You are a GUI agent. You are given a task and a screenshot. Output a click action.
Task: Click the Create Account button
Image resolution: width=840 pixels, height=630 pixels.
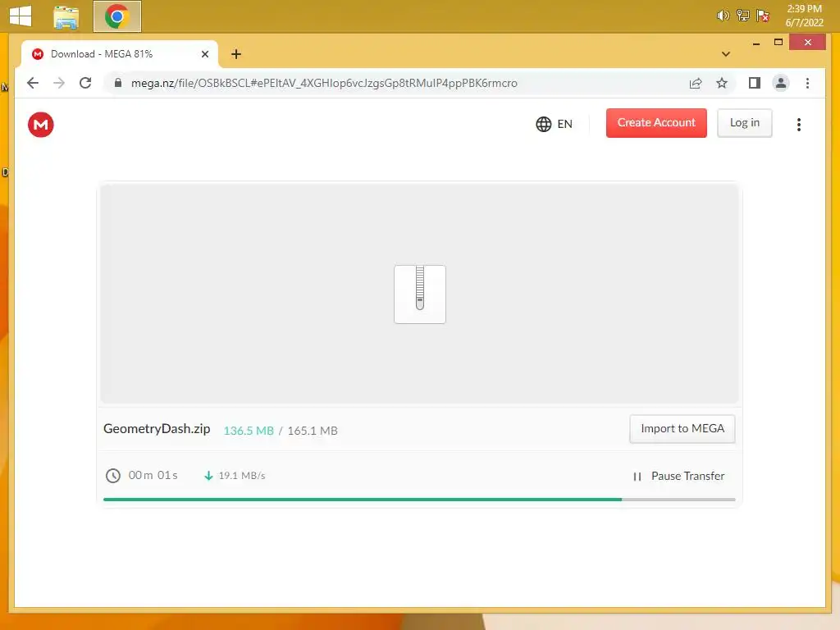coord(656,123)
